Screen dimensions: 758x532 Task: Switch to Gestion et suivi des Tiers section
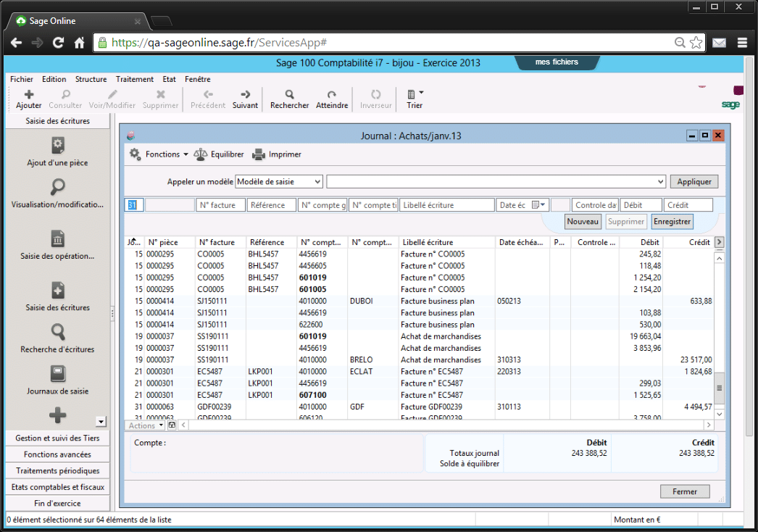57,439
